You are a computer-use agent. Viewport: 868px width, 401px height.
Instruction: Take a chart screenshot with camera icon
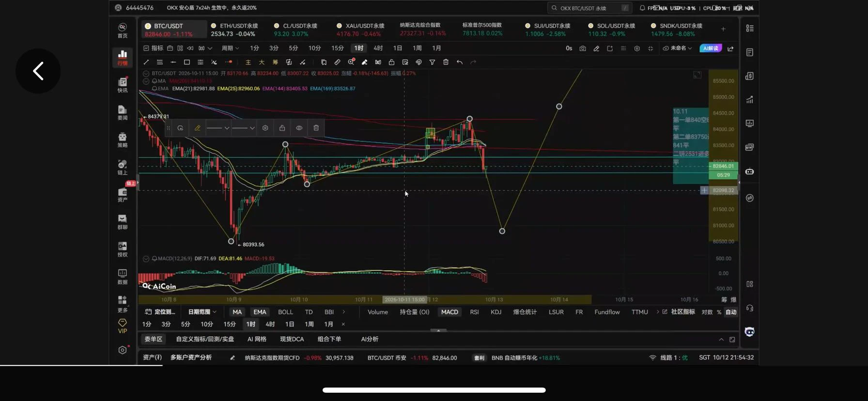pyautogui.click(x=583, y=48)
